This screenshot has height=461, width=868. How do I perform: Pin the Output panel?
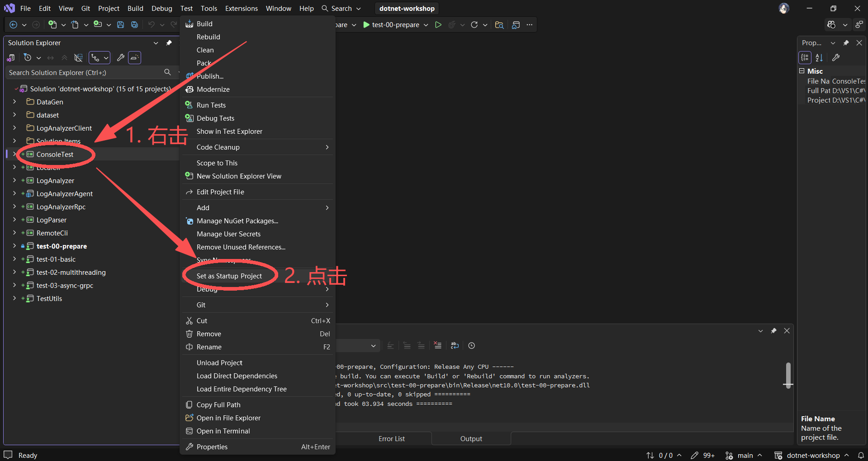point(773,331)
